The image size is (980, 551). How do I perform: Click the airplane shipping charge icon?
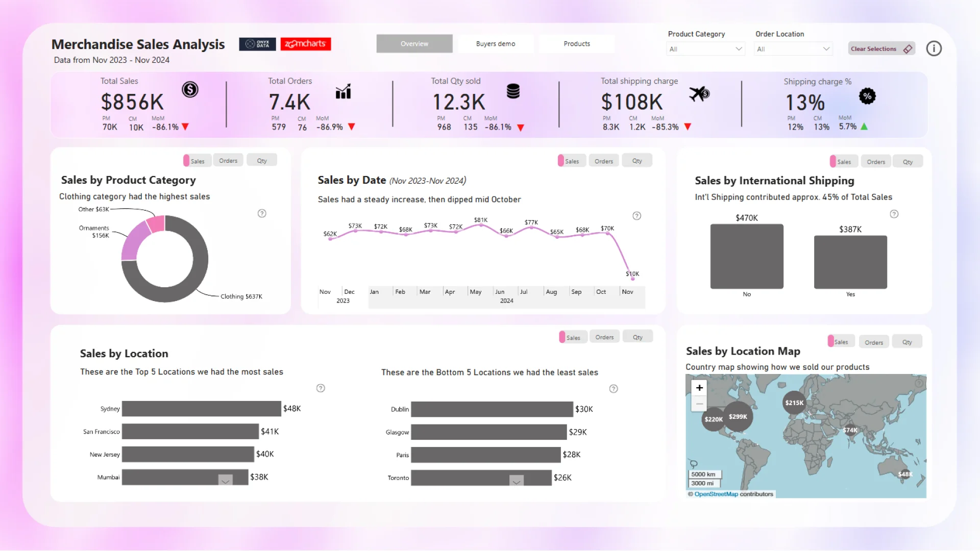(x=699, y=93)
